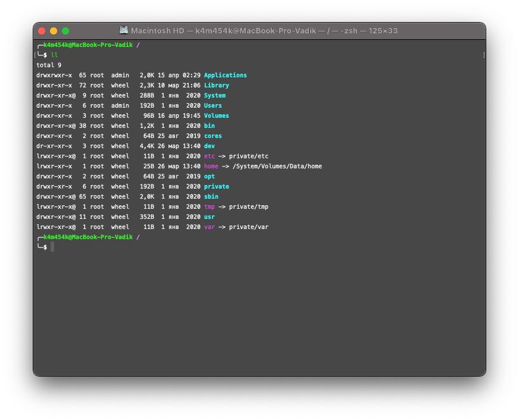Image resolution: width=519 pixels, height=420 pixels.
Task: Click the second green prompt 'k4m454k@MacBook-Pro-Vadik' at bottom
Action: coord(88,237)
